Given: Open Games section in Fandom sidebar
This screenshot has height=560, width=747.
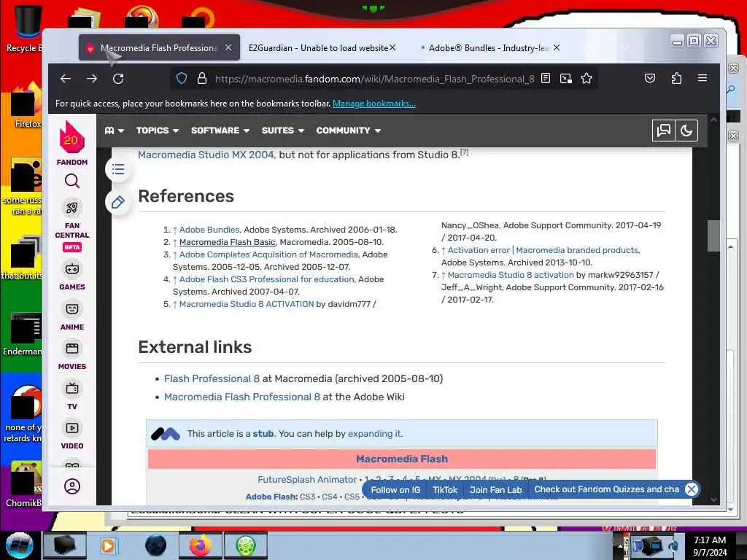Looking at the screenshot, I should click(x=72, y=276).
